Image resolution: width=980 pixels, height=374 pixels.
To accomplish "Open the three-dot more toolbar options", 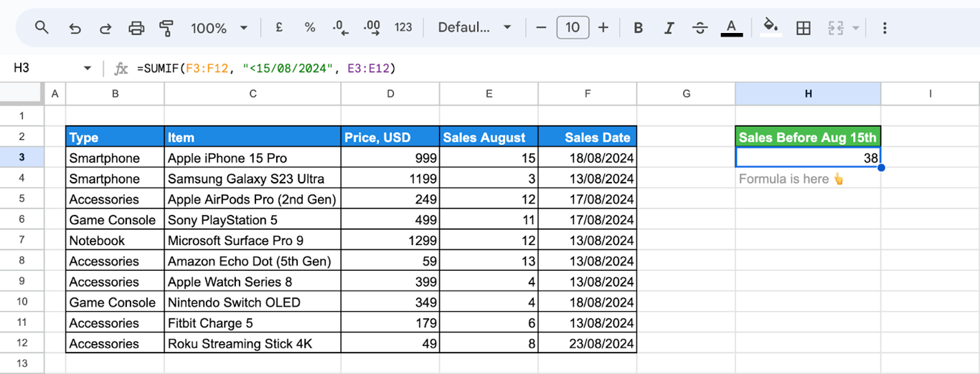I will [x=885, y=28].
